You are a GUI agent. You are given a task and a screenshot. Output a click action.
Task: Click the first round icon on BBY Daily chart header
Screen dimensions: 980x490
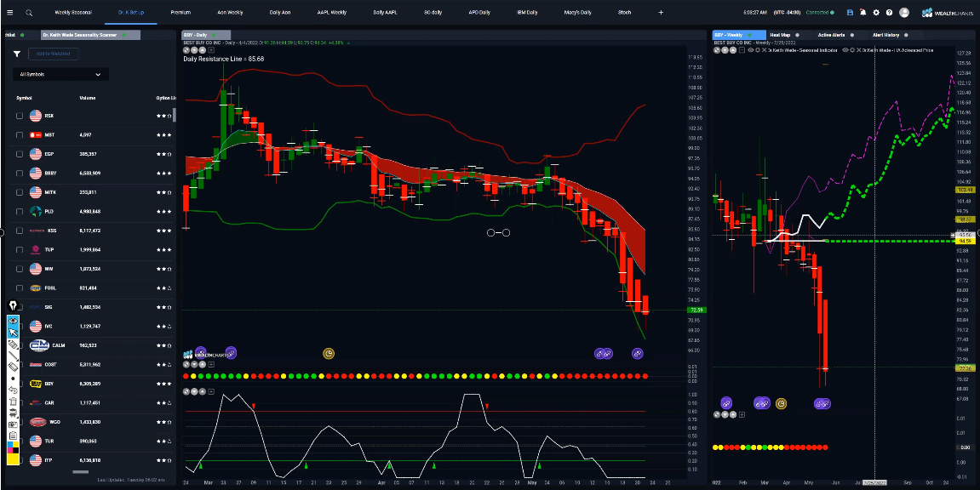186,50
